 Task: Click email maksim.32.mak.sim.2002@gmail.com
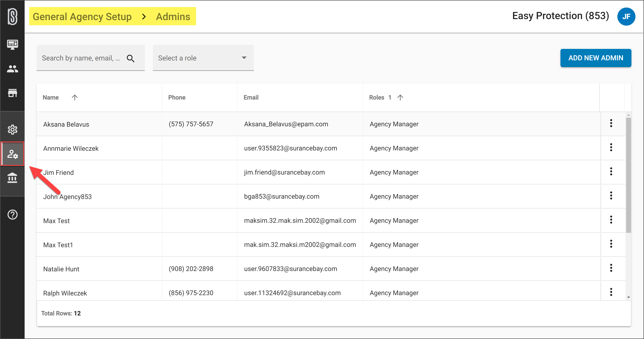300,221
